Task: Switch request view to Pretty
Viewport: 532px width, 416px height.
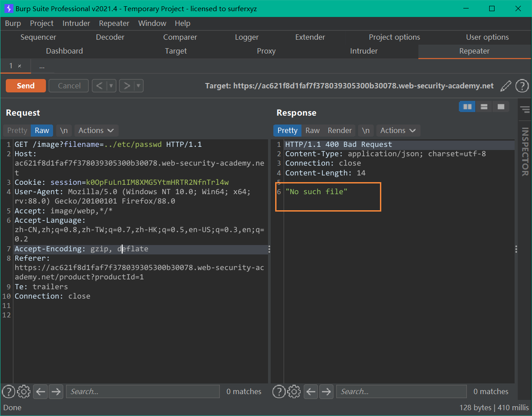Action: tap(17, 130)
